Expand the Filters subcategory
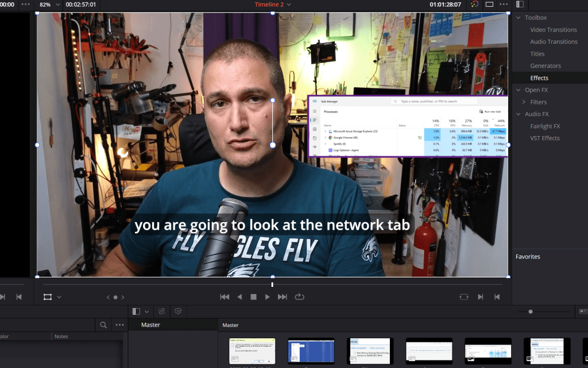 (524, 102)
